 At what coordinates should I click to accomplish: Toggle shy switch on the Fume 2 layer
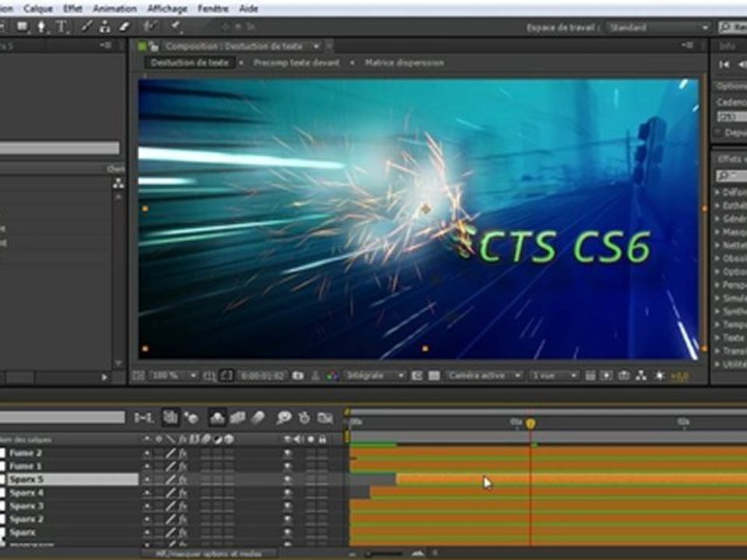point(147,453)
